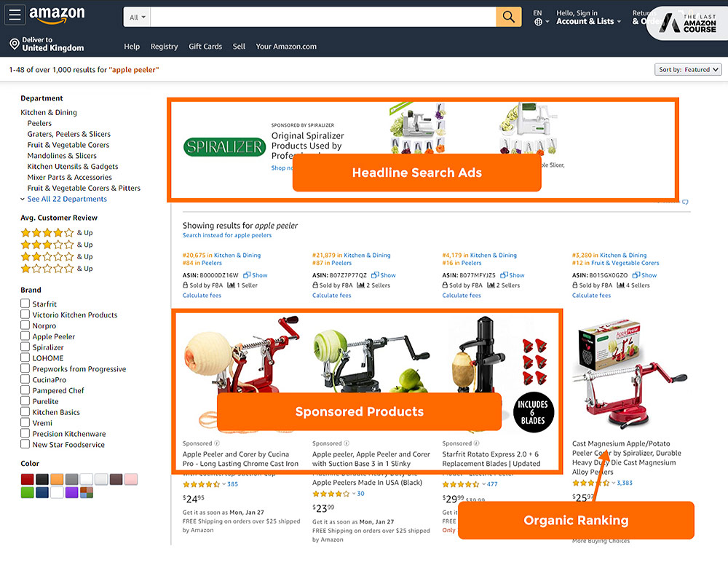Image resolution: width=728 pixels, height=565 pixels.
Task: Open the Sort by Featured dropdown
Action: (688, 70)
